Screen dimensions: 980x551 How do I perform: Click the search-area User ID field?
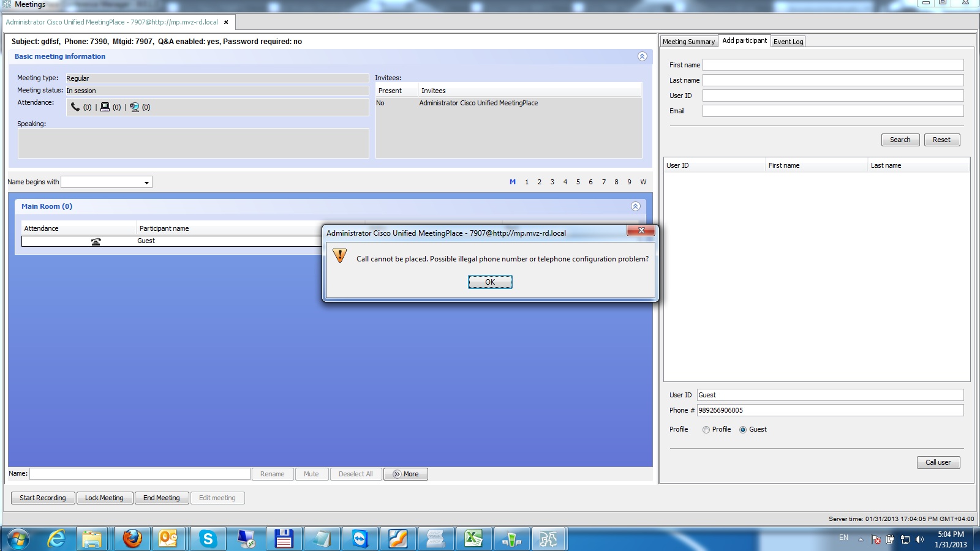(833, 96)
